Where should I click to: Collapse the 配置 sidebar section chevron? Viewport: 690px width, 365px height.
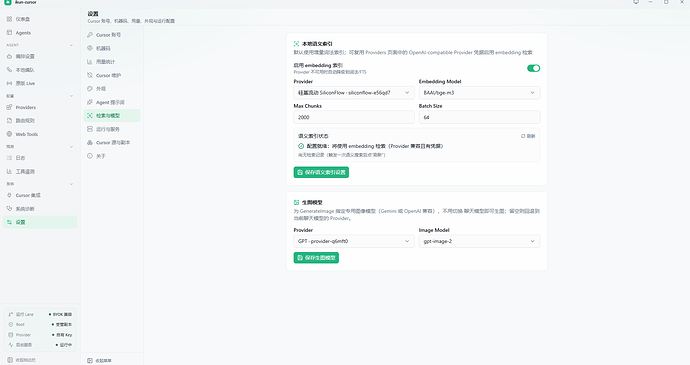[72, 96]
